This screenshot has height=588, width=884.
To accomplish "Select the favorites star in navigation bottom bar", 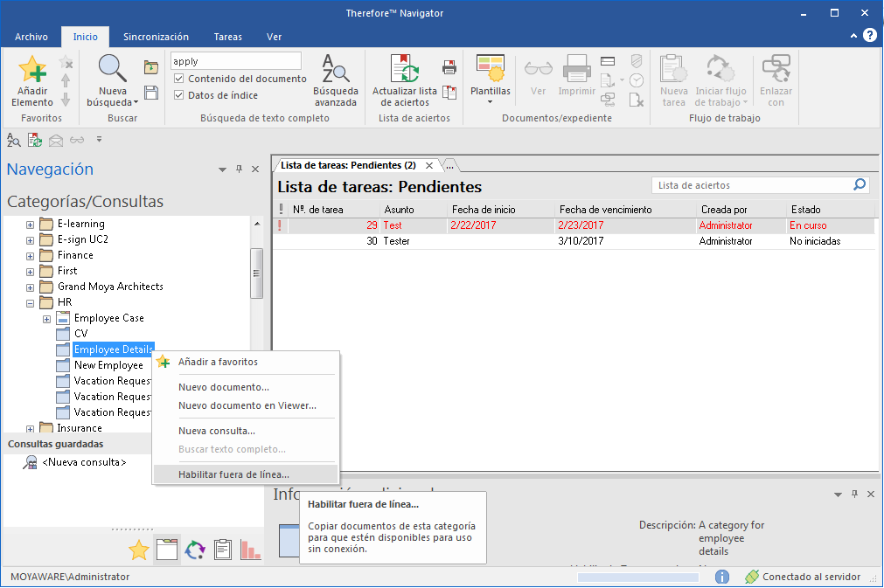I will pos(139,550).
